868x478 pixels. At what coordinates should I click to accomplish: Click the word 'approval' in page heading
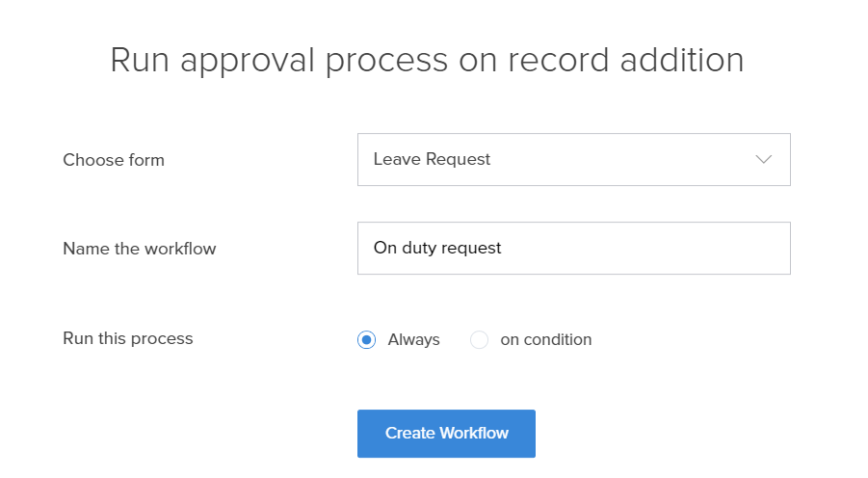point(255,60)
